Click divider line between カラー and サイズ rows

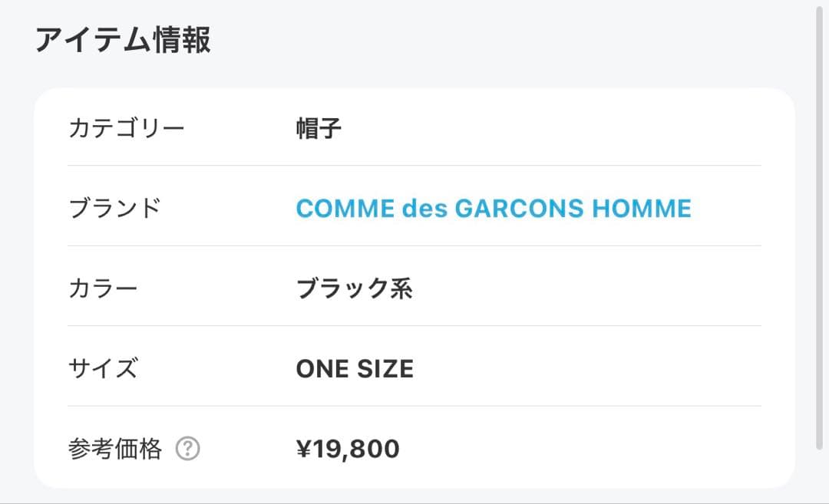coord(414,325)
